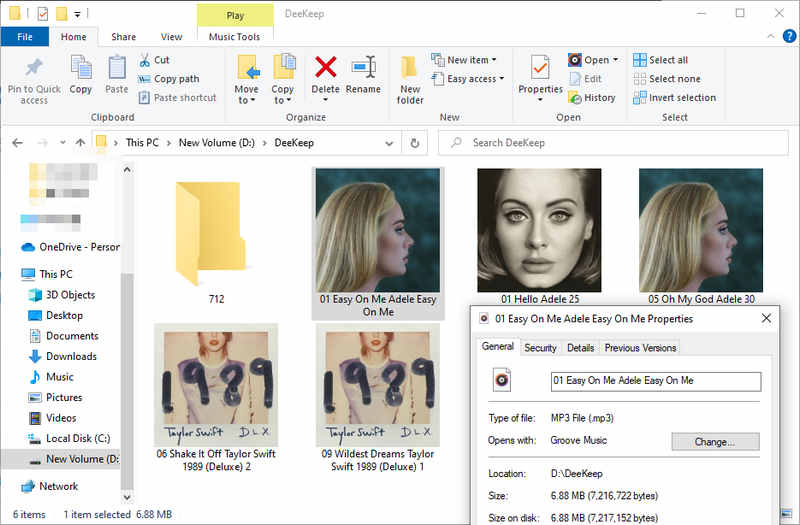Image resolution: width=800 pixels, height=525 pixels.
Task: Switch to the Home ribbon tab
Action: pos(73,37)
